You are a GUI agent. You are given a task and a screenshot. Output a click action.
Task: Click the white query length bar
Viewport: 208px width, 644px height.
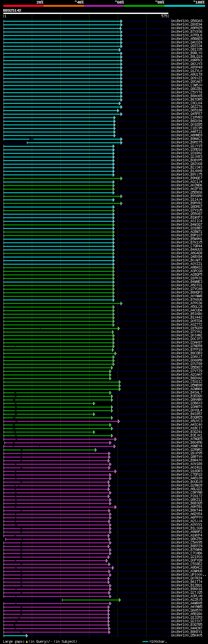[86, 13]
